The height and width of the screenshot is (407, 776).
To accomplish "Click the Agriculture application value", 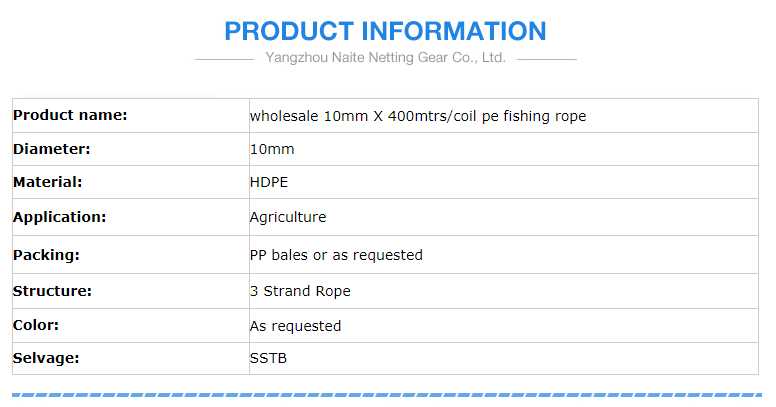I will [287, 217].
